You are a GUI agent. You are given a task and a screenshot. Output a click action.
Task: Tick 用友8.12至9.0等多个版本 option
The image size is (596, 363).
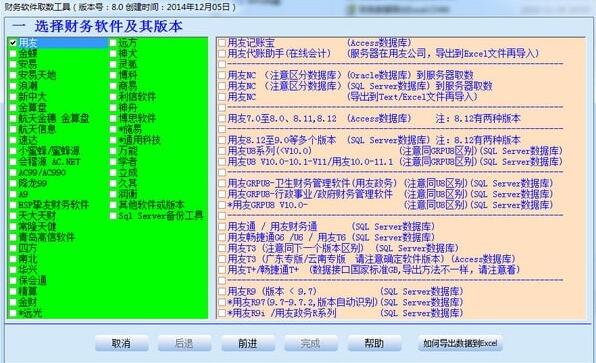click(222, 140)
